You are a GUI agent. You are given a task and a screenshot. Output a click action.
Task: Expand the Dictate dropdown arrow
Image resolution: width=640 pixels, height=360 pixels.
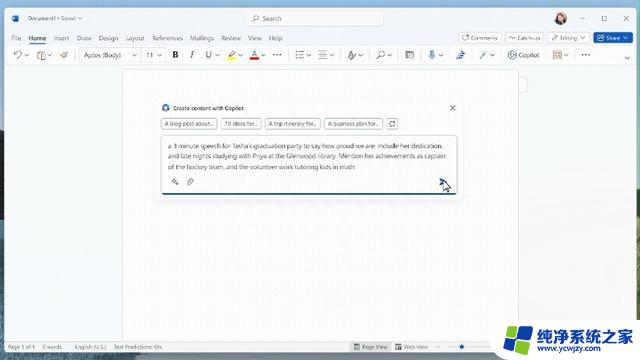point(441,55)
